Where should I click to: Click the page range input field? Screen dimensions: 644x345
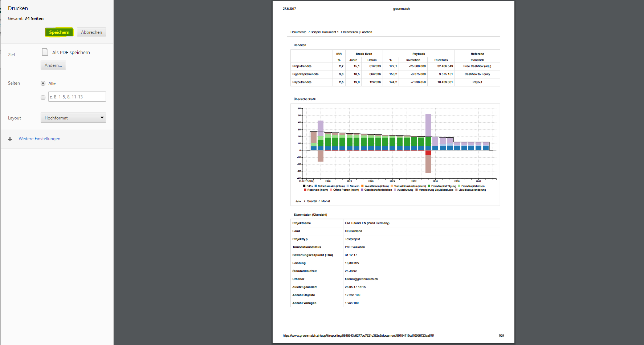click(77, 97)
